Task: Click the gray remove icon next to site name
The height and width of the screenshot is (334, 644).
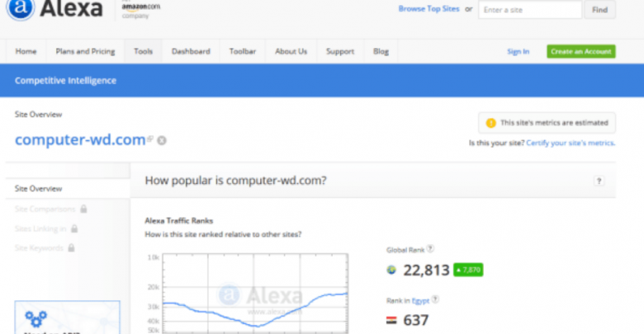Action: point(162,140)
